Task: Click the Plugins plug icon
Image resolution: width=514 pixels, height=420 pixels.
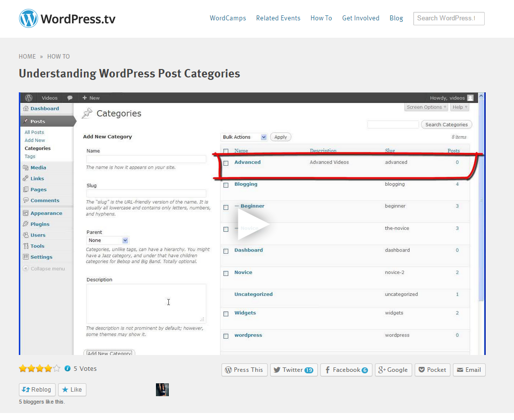Action: pos(26,224)
